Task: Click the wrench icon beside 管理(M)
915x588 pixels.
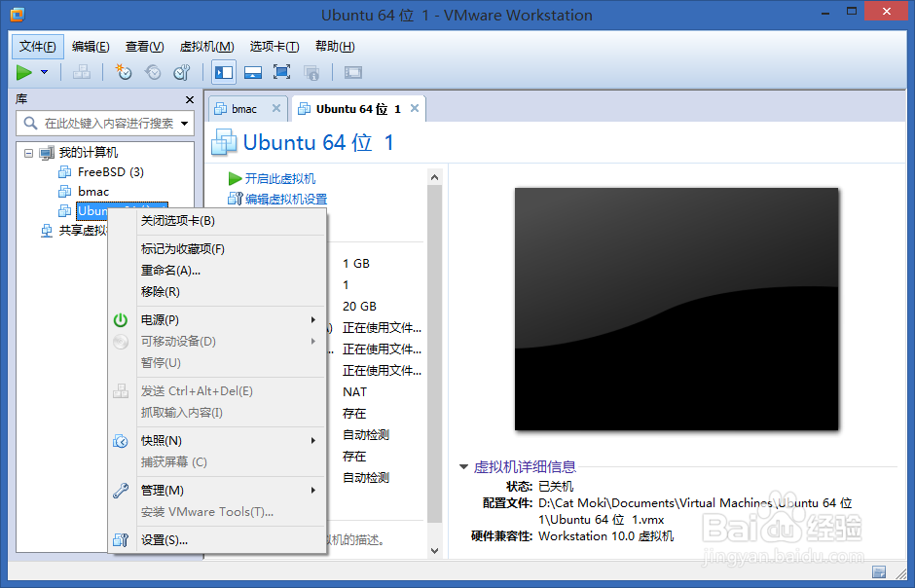Action: [120, 491]
